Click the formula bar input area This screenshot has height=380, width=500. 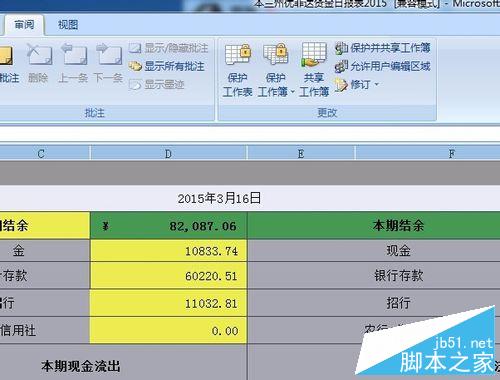coord(250,134)
